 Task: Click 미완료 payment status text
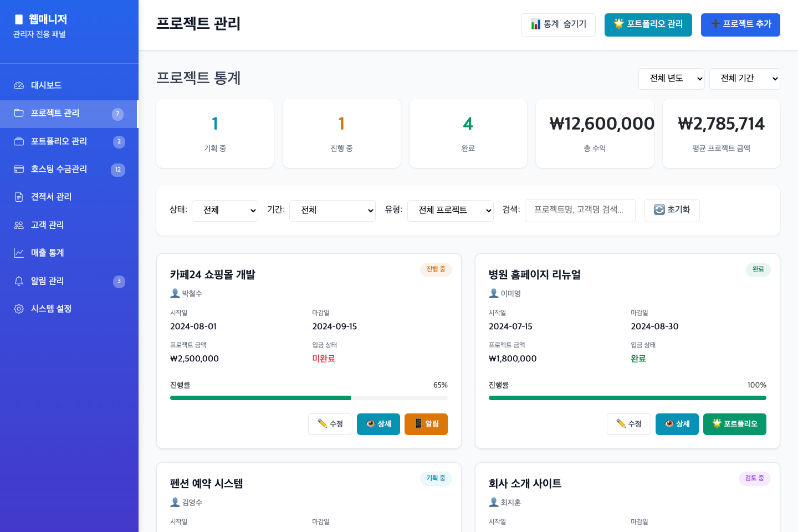coord(324,359)
